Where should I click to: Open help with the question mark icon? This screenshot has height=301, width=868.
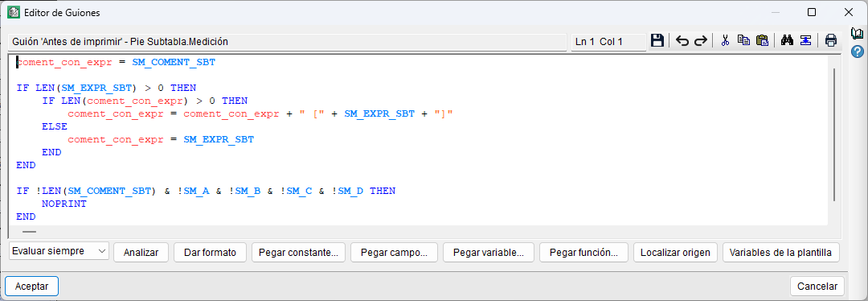pyautogui.click(x=858, y=52)
